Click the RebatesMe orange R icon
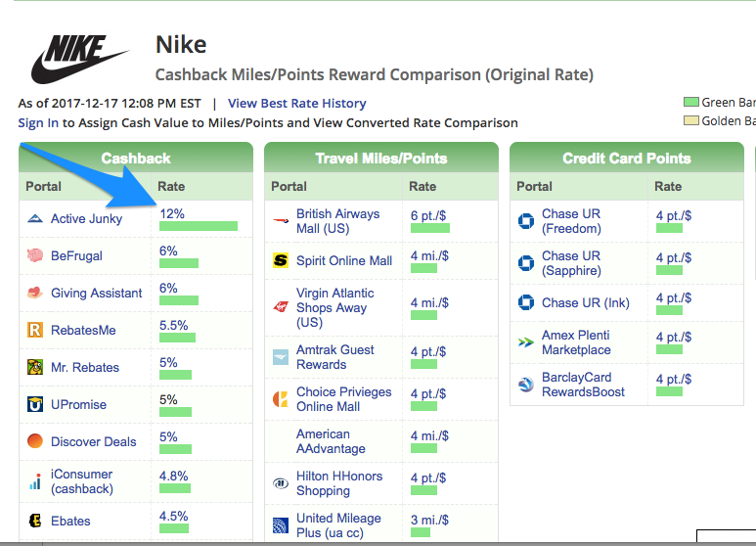Viewport: 756px width, 546px height. [35, 330]
